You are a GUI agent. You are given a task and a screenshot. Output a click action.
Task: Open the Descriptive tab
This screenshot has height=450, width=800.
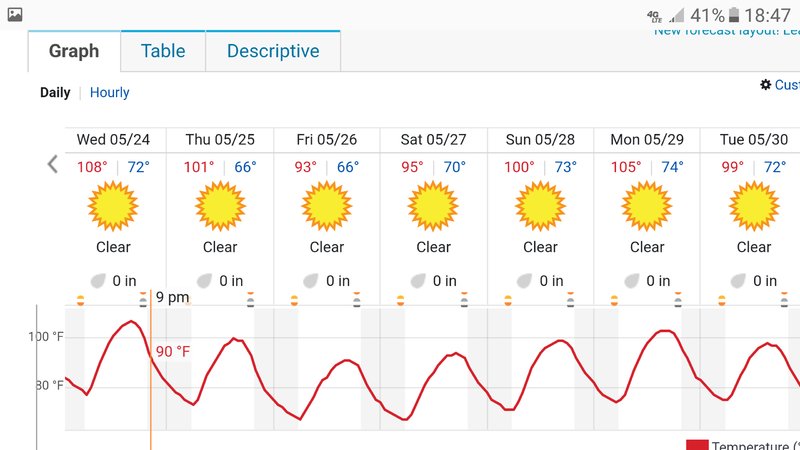[x=273, y=51]
